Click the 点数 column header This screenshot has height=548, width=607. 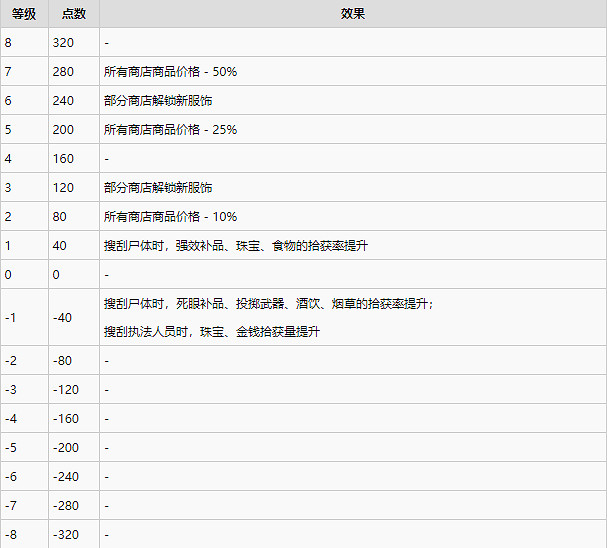click(74, 14)
